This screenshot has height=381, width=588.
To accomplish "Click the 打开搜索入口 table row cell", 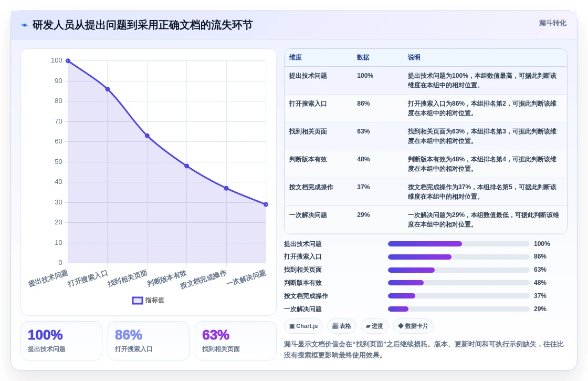I will [308, 104].
